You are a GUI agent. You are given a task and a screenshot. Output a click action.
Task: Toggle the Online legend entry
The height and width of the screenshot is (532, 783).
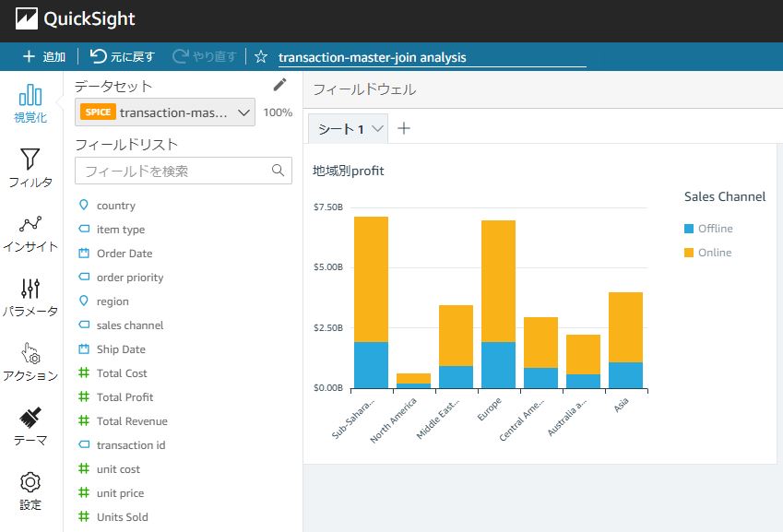click(x=707, y=253)
